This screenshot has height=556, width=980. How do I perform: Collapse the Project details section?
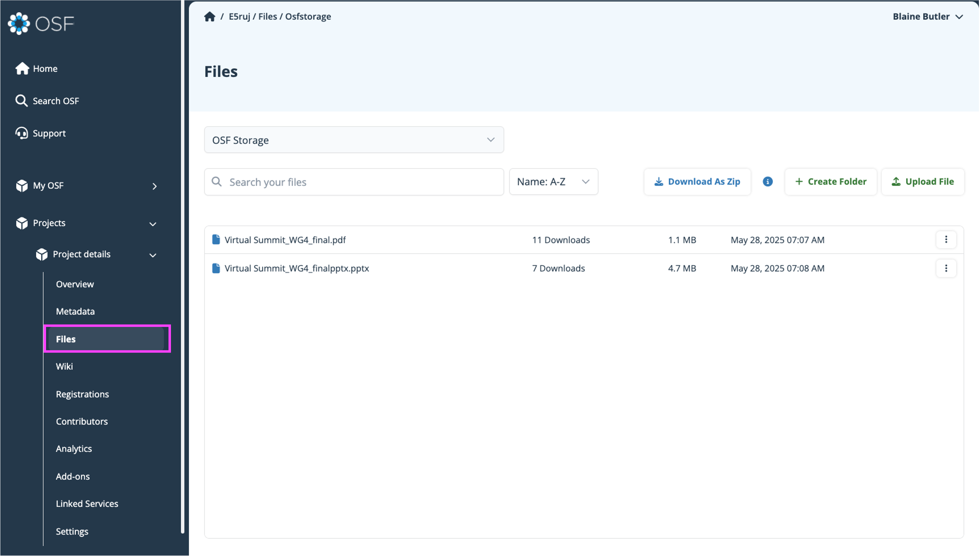[x=153, y=255]
